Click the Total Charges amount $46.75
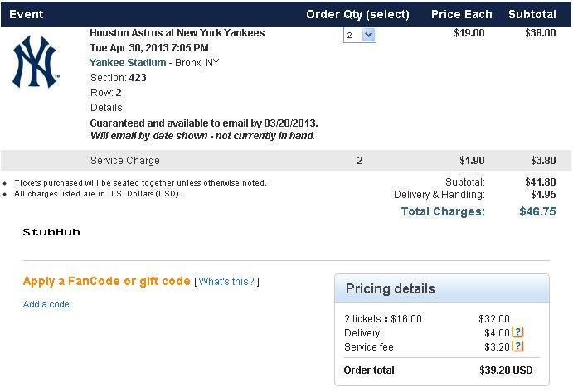This screenshot has width=573, height=392. click(537, 211)
